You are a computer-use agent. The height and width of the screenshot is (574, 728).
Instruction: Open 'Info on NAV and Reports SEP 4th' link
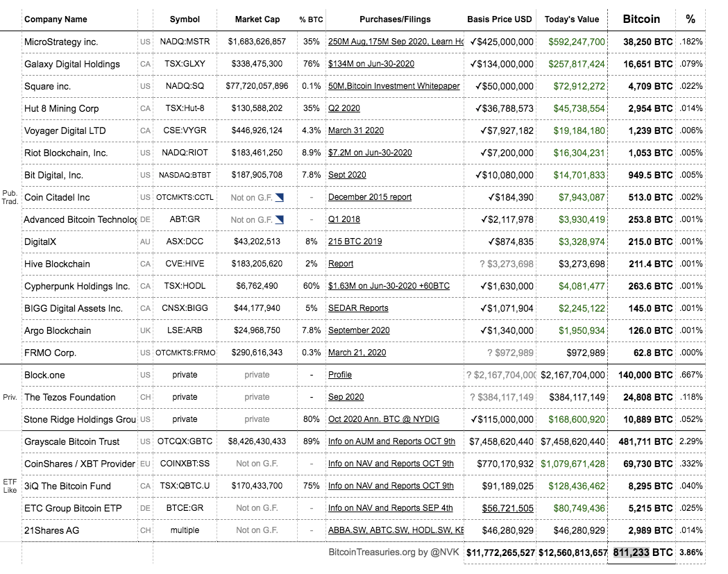(391, 508)
